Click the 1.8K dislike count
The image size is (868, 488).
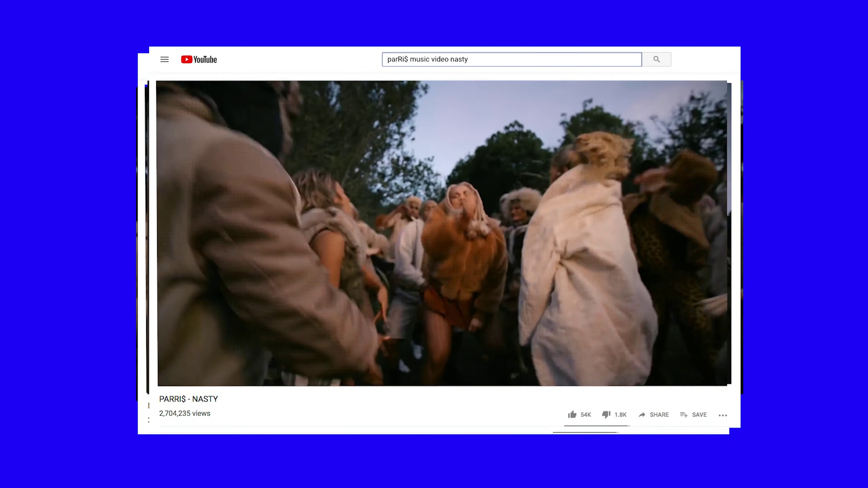point(620,415)
